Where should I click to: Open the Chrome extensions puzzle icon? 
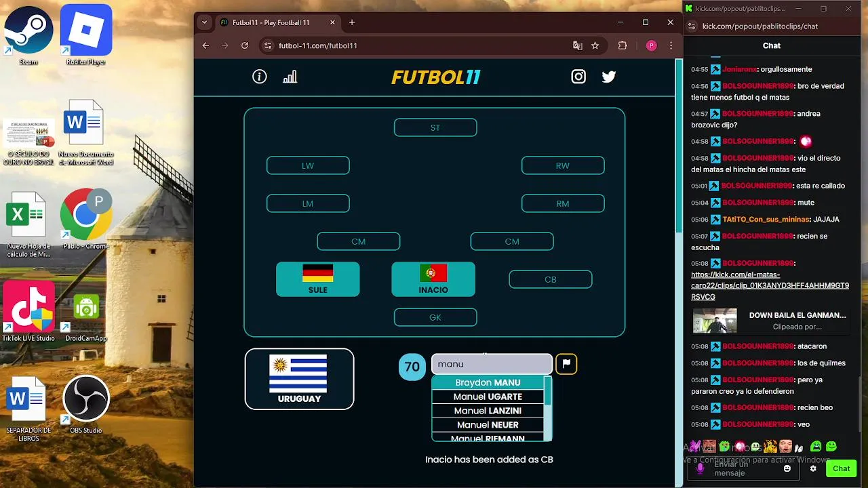pos(623,45)
